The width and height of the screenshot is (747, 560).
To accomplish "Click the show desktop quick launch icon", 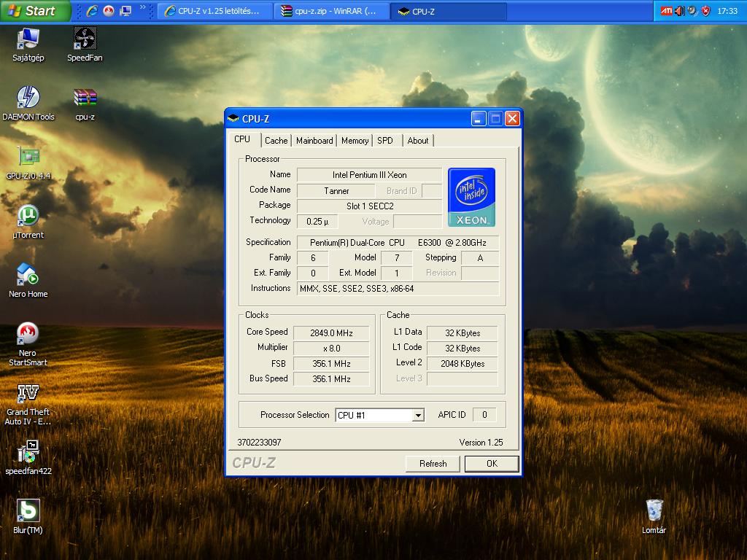I will (125, 11).
